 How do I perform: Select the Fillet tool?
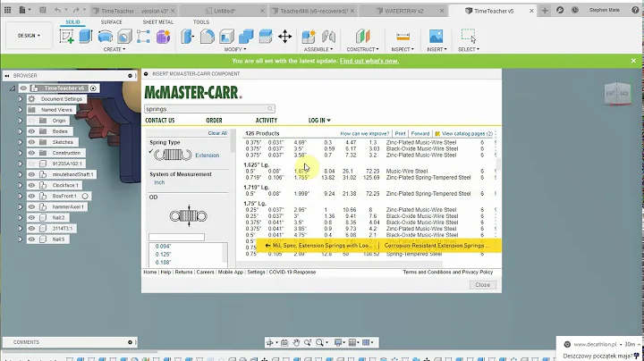coord(207,37)
